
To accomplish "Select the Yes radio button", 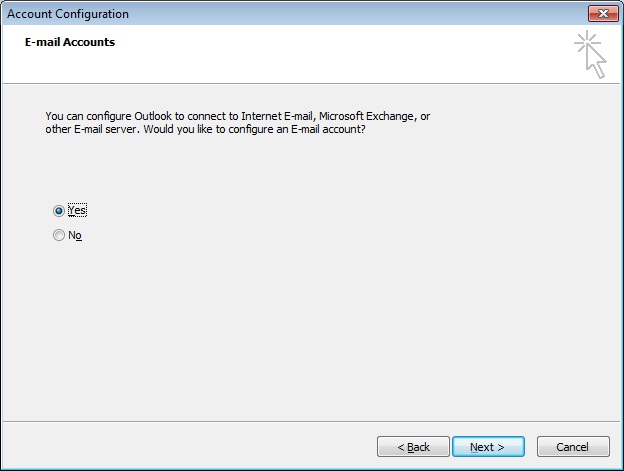I will (59, 211).
